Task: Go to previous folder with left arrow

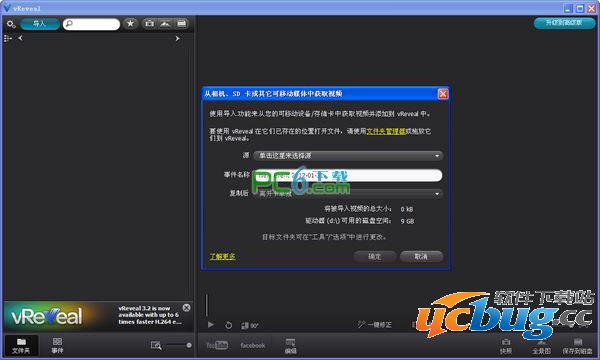Action: [20, 38]
